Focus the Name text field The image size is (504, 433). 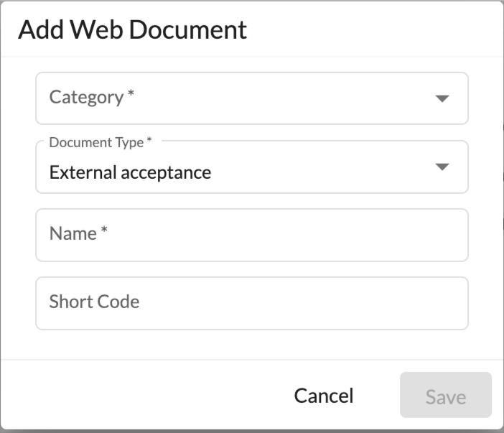[252, 235]
